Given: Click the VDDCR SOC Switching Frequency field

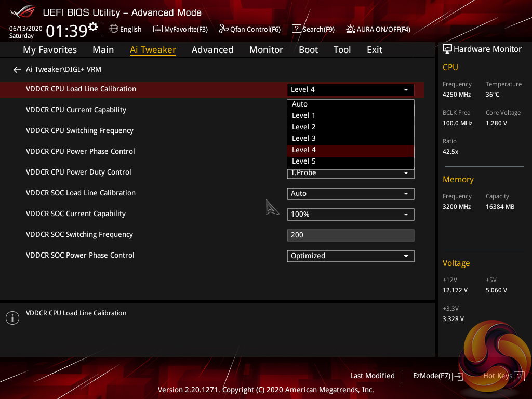Looking at the screenshot, I should pos(350,235).
